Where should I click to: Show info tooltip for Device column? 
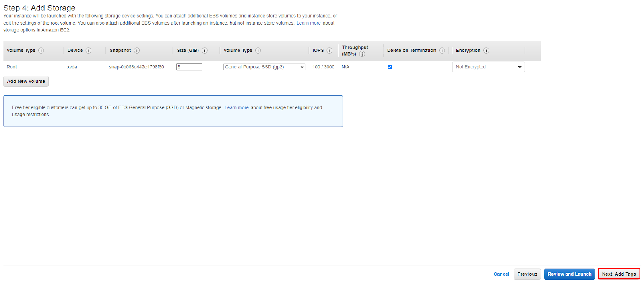(x=89, y=51)
